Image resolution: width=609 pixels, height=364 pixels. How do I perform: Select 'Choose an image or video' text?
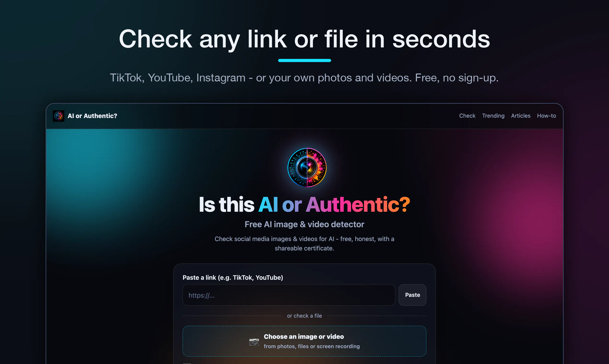tap(304, 336)
